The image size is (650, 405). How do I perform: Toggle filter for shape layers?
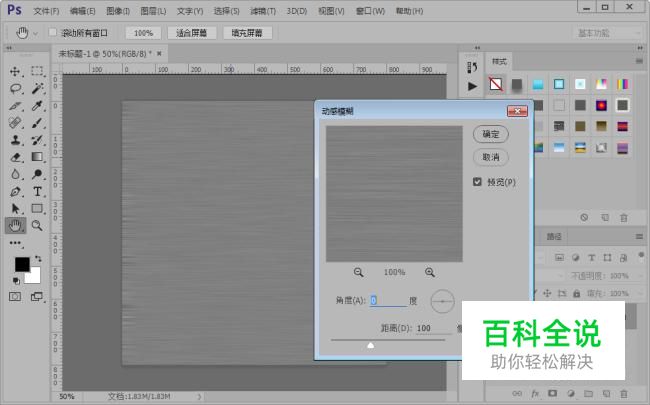pos(607,258)
